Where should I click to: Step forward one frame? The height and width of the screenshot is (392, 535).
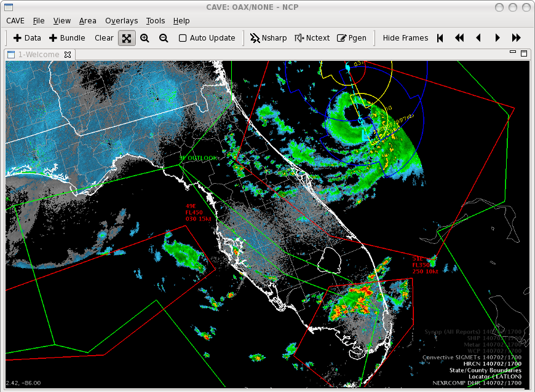497,38
